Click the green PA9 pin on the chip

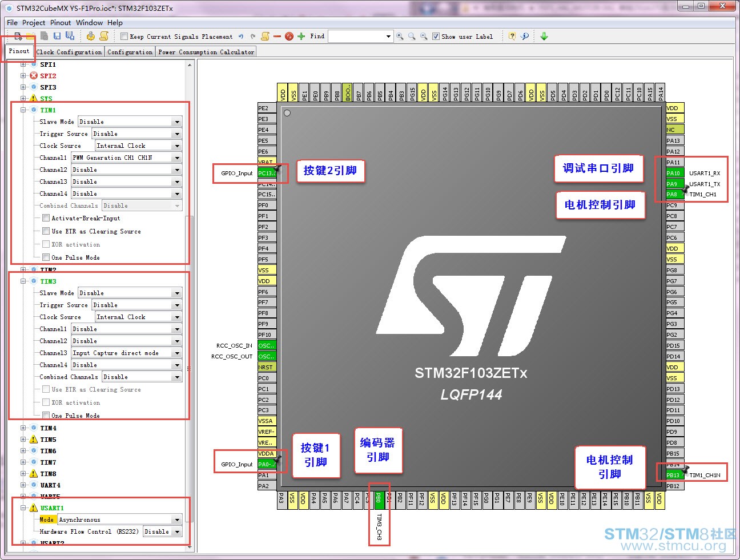(x=673, y=184)
